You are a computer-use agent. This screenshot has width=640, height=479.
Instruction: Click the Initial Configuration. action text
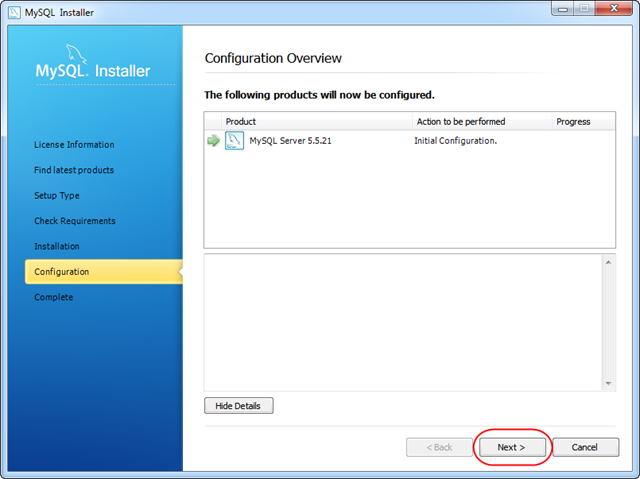456,141
